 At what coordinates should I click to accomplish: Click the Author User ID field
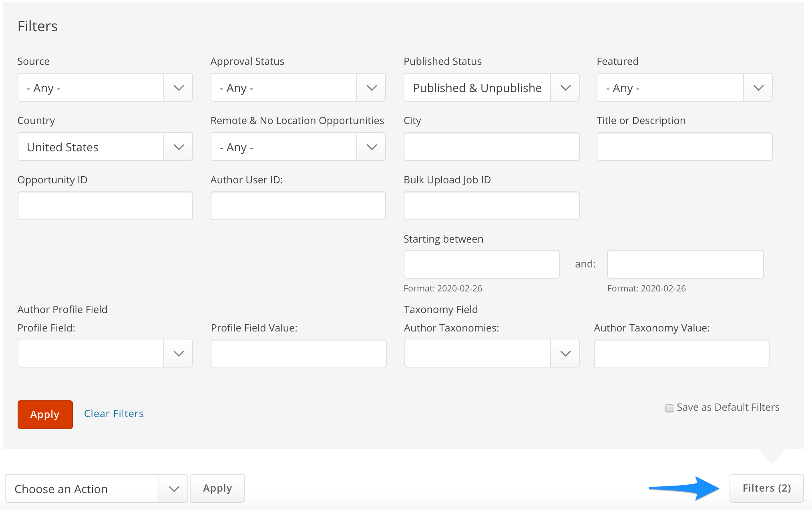coord(298,206)
